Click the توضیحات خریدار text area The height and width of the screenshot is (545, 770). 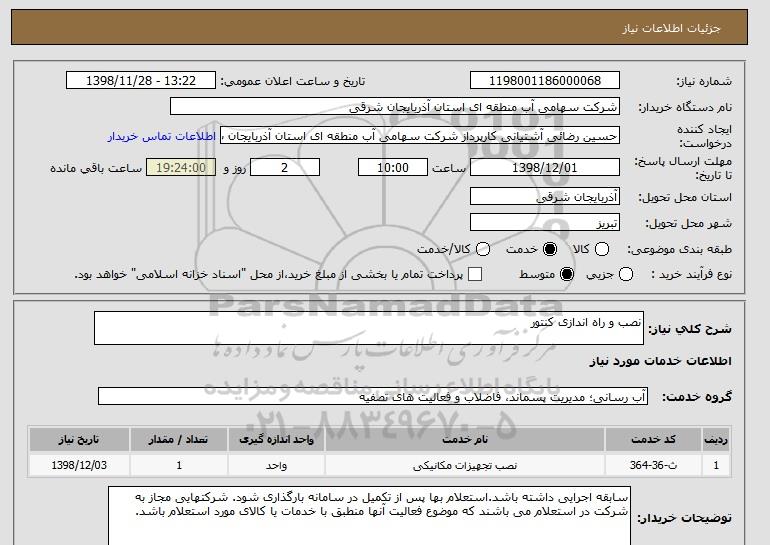click(369, 516)
